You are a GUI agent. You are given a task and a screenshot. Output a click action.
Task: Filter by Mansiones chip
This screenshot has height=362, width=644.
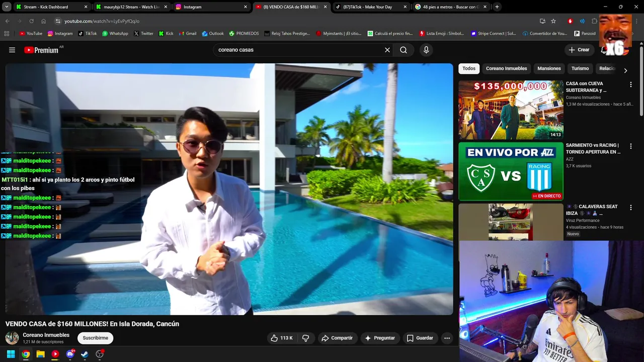[549, 68]
